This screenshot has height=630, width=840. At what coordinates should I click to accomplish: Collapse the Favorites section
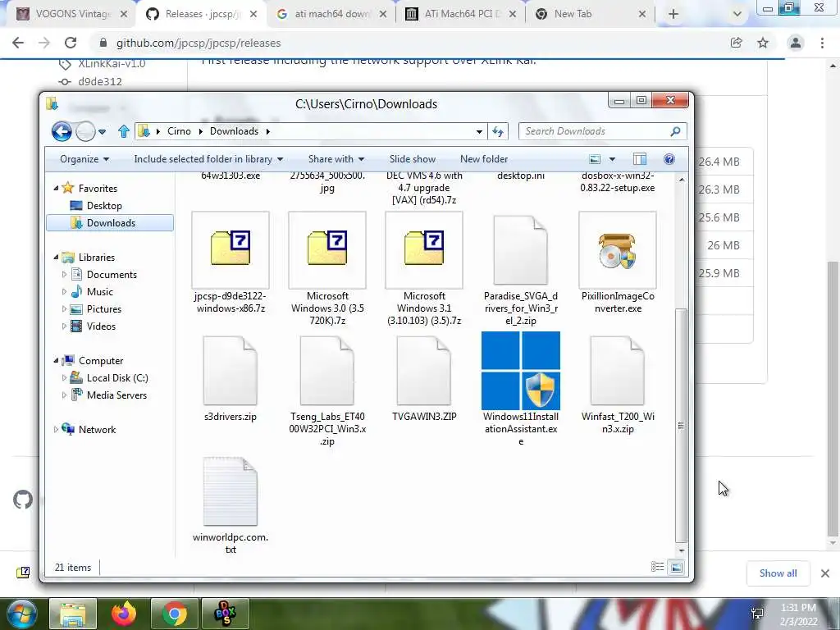(x=57, y=188)
